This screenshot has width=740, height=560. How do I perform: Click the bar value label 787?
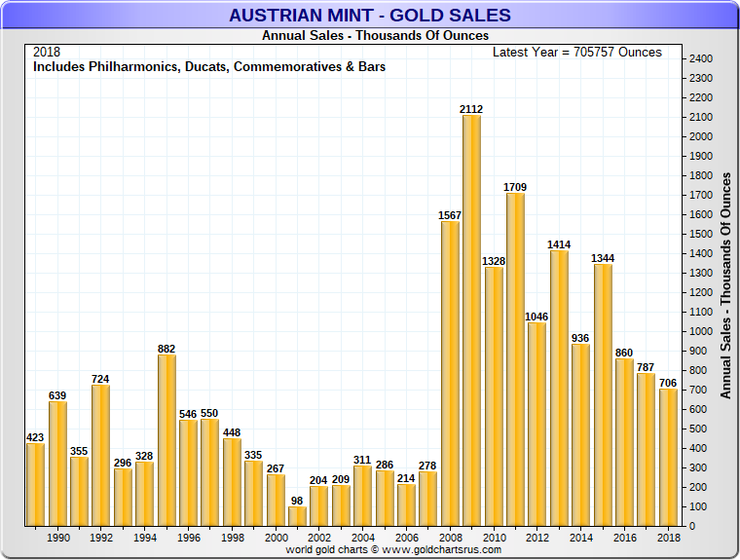tap(646, 367)
